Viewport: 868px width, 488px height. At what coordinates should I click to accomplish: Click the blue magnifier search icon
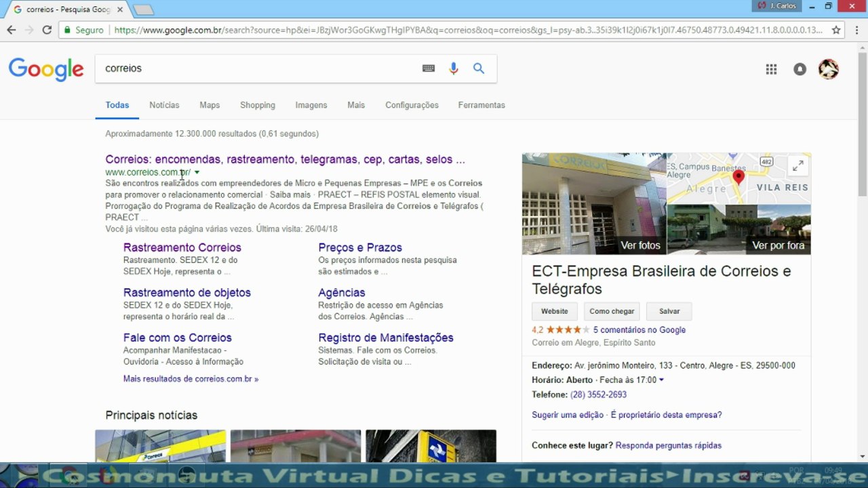tap(479, 68)
